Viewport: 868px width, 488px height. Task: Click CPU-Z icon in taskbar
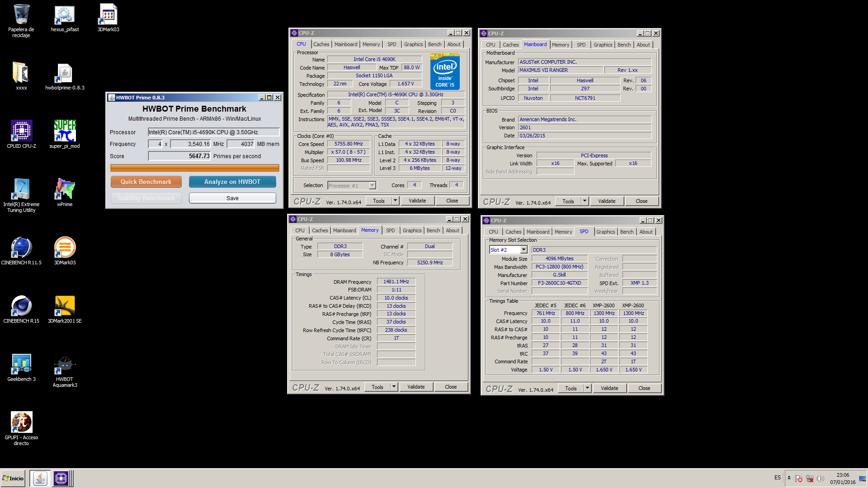[61, 478]
